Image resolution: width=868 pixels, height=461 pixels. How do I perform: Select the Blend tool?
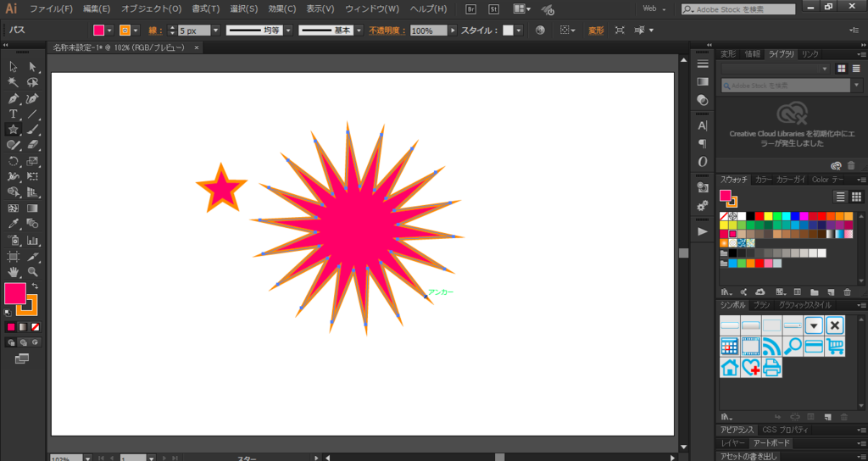pyautogui.click(x=33, y=224)
